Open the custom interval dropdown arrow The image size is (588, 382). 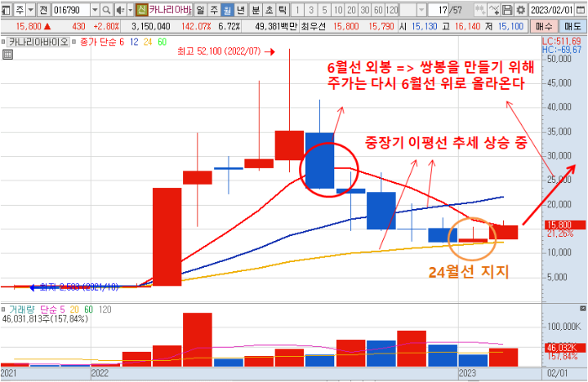(x=422, y=10)
